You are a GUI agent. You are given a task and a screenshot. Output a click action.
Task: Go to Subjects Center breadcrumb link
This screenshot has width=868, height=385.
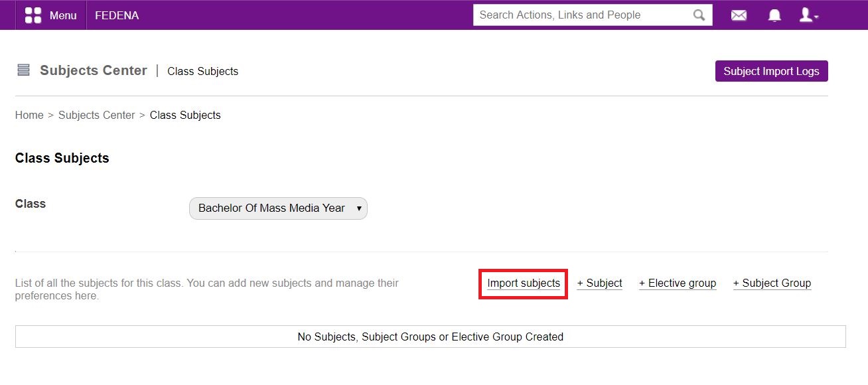pyautogui.click(x=96, y=115)
